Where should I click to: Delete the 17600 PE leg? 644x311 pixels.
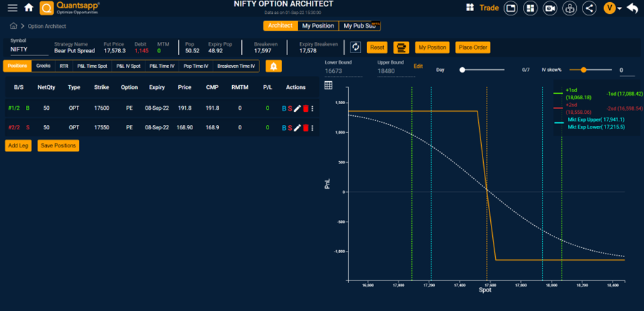click(306, 109)
